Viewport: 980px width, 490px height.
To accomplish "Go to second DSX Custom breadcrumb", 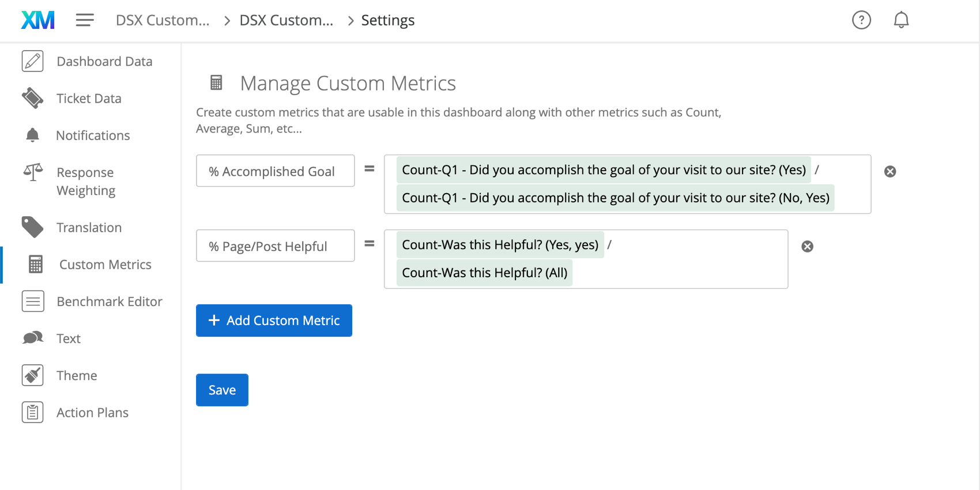I will point(287,20).
